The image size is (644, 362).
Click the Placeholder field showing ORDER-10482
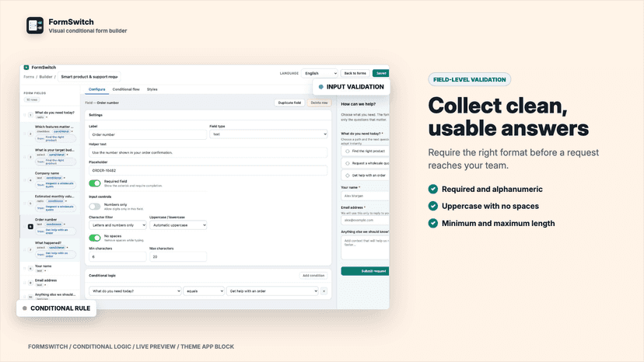point(208,170)
